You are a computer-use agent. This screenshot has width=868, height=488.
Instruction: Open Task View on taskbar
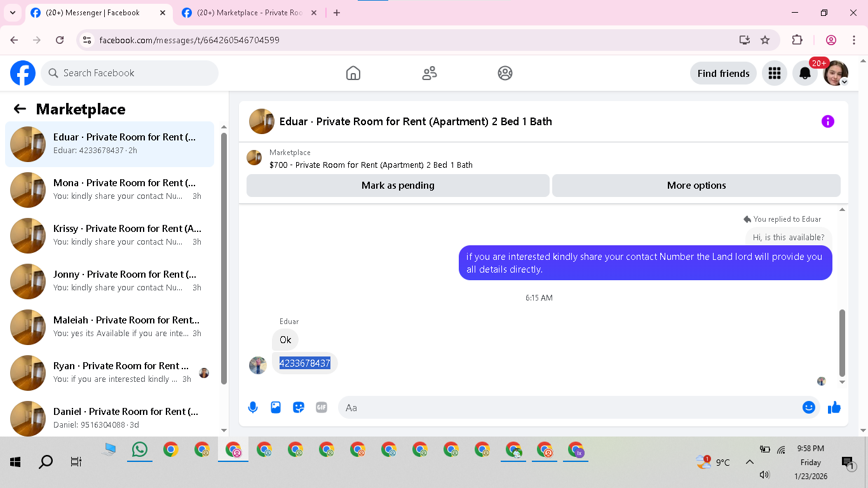click(x=76, y=462)
